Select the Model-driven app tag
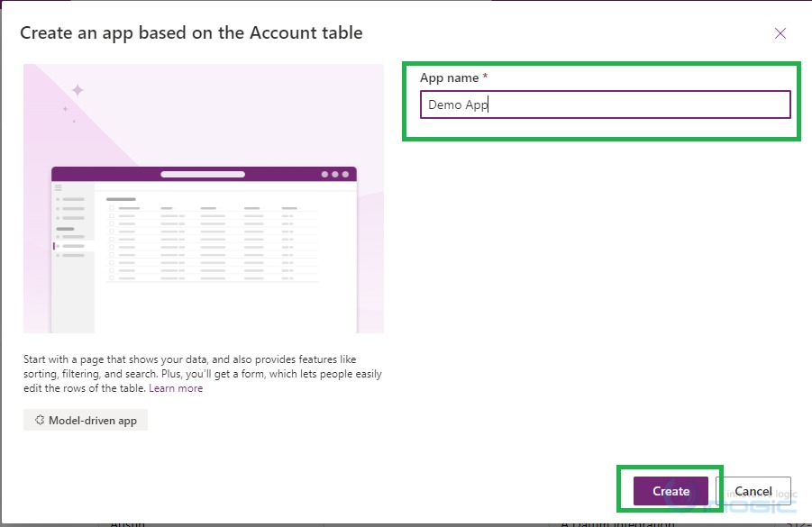 pyautogui.click(x=86, y=420)
